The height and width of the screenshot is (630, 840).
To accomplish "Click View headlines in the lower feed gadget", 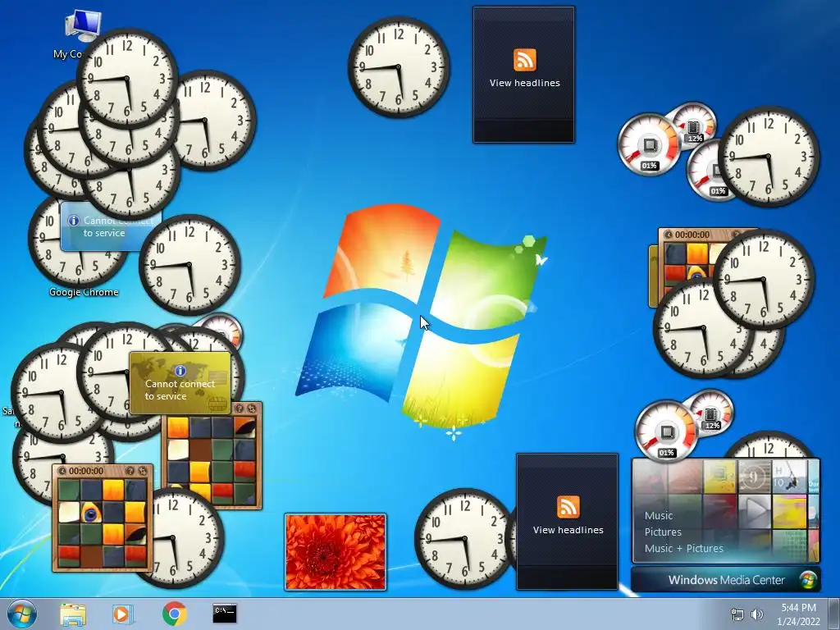I will click(x=568, y=530).
